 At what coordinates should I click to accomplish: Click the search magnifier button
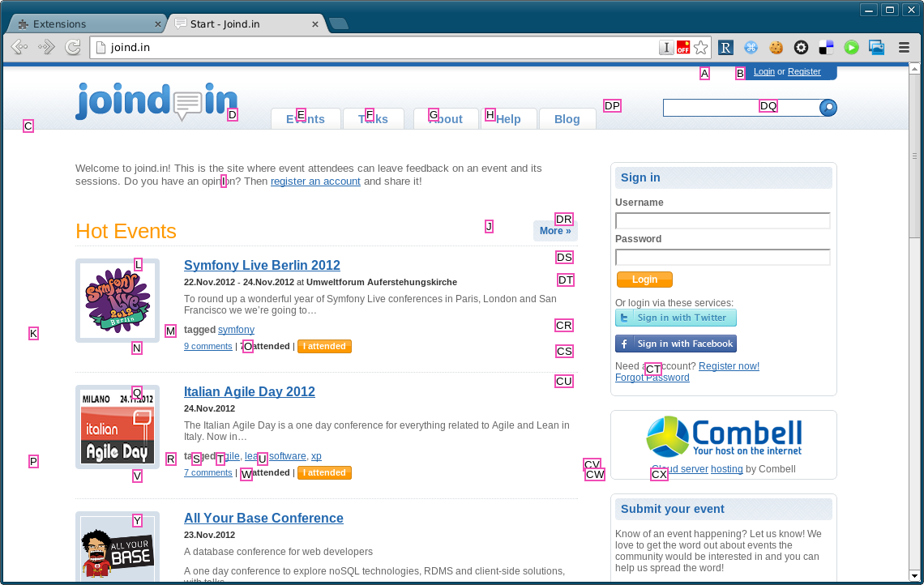click(828, 108)
